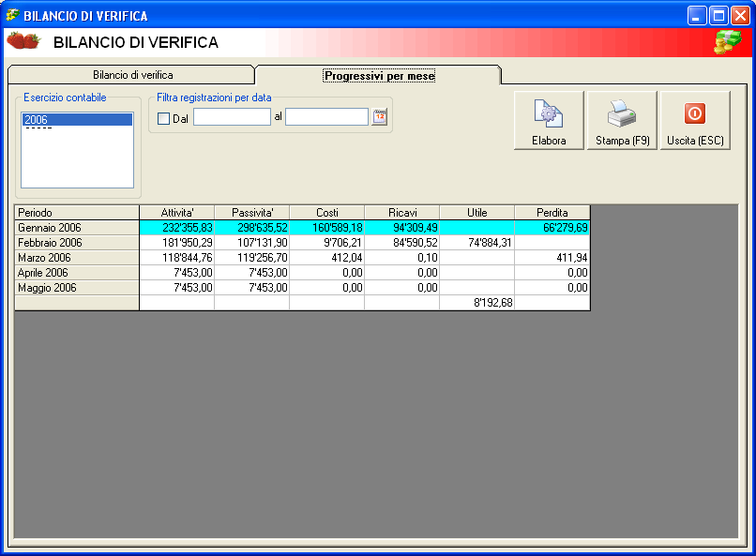Click the Febbraio Passivita' value 107'131,90
756x556 pixels.
coord(252,242)
